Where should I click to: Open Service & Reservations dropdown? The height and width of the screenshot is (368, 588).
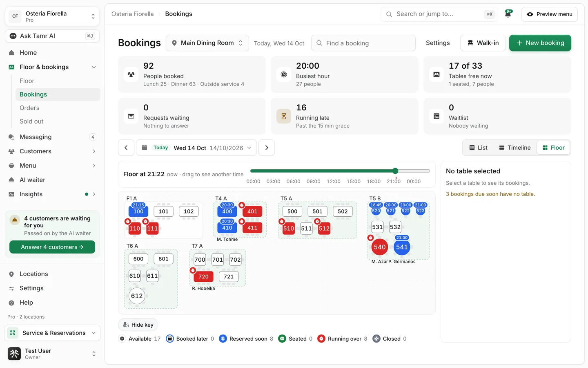pos(52,333)
